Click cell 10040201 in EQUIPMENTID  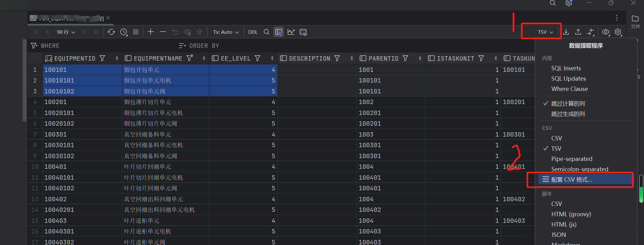(82, 210)
